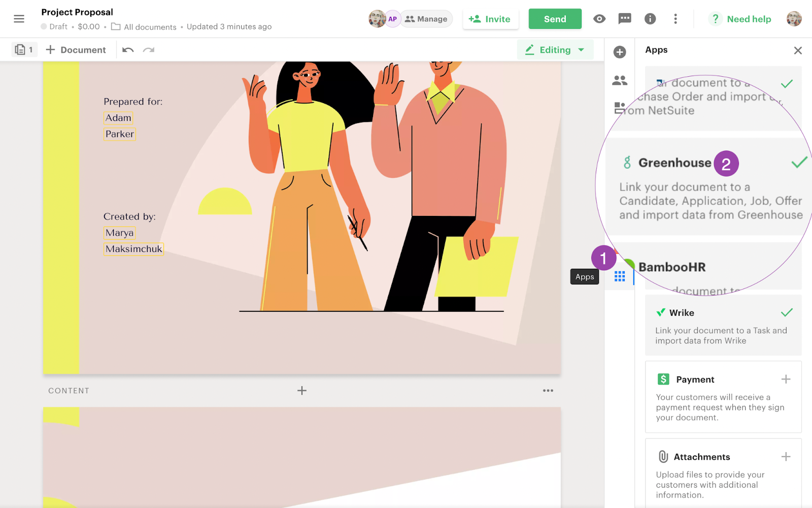Toggle the Wrike integration checkmark
The width and height of the screenshot is (812, 508).
tap(787, 312)
